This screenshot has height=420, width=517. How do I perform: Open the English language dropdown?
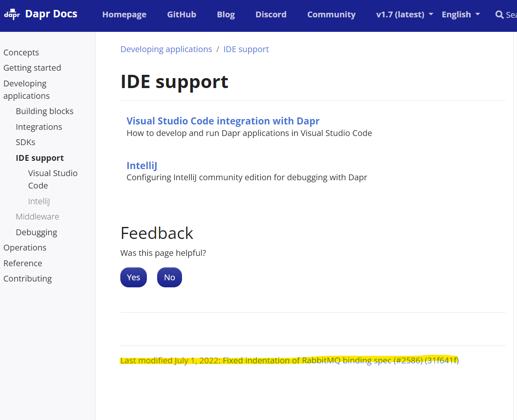click(x=461, y=14)
